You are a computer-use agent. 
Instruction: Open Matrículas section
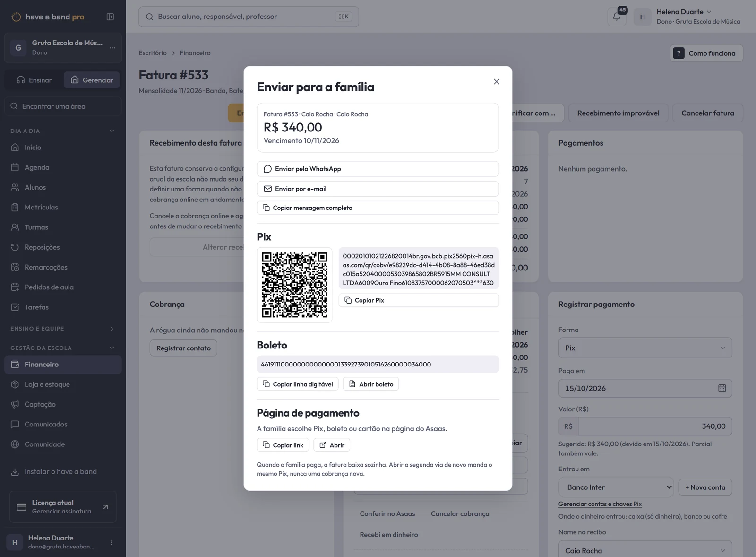63,207
